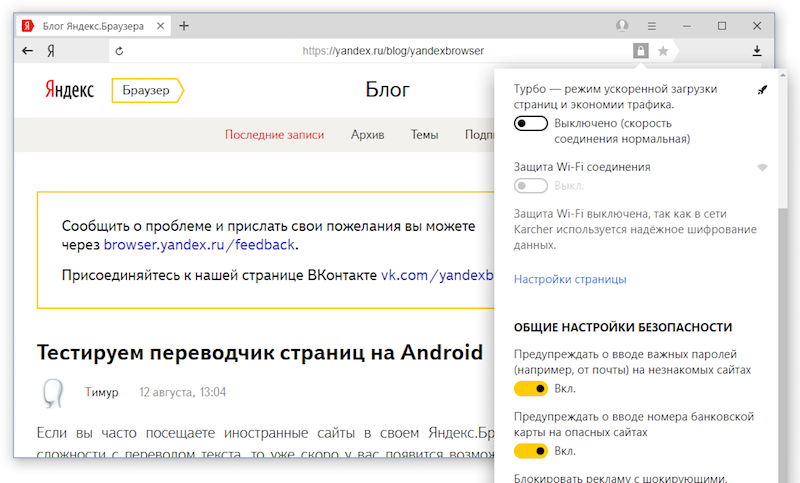The image size is (800, 483).
Task: Click the address bar URL field
Action: (393, 51)
